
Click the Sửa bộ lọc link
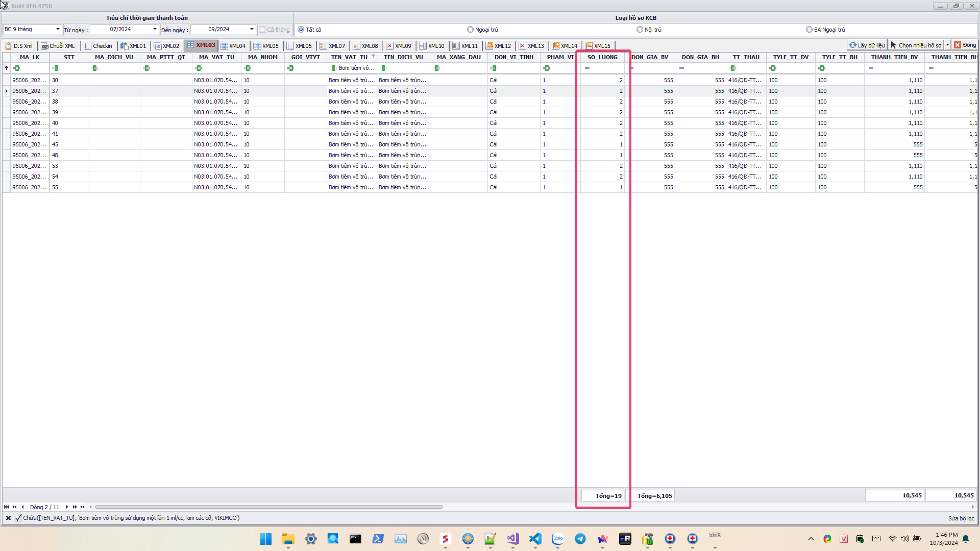961,518
